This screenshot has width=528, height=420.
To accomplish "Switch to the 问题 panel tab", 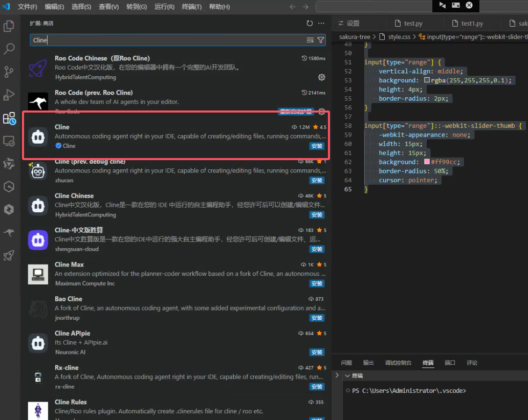I will click(346, 362).
